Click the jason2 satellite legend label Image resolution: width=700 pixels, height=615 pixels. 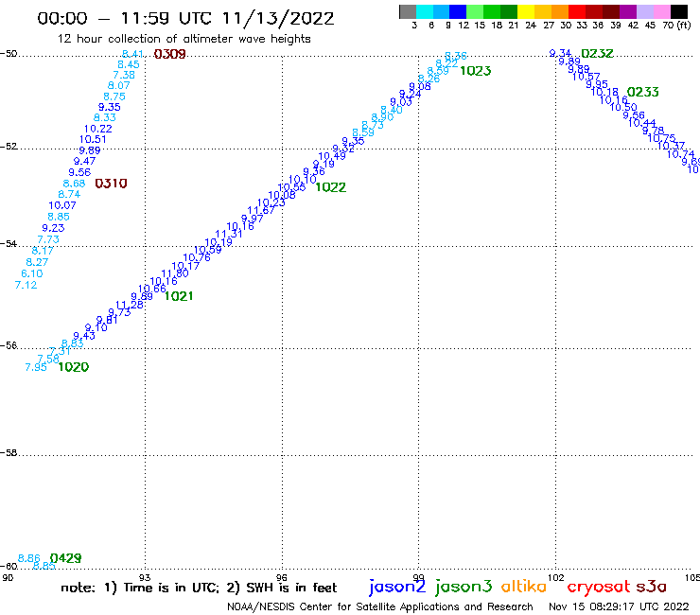click(x=397, y=587)
